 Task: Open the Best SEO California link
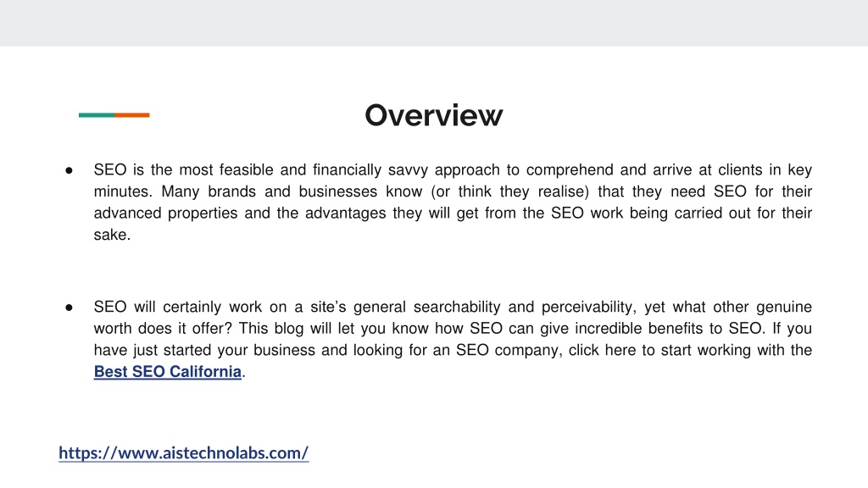pos(168,372)
